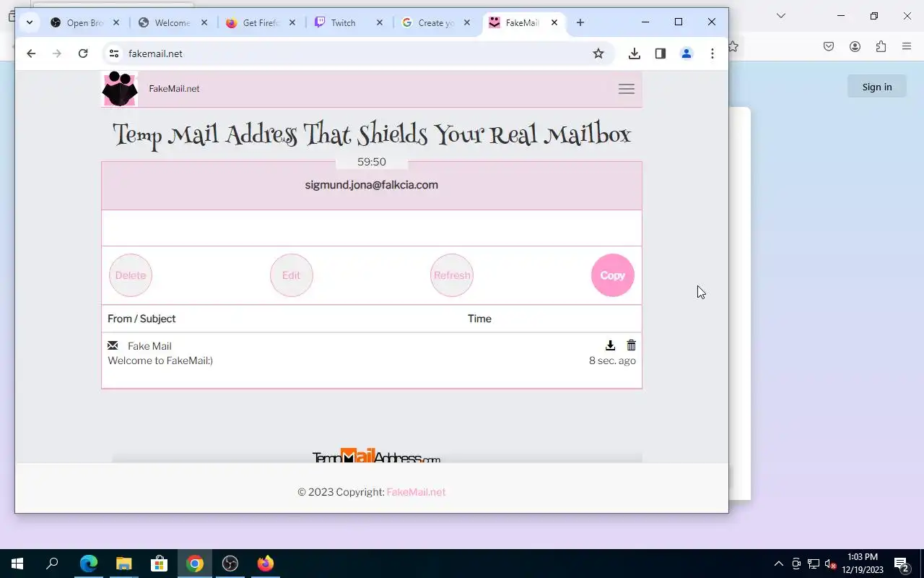Image resolution: width=924 pixels, height=578 pixels.
Task: Open FakeMail.net footer link
Action: [416, 492]
